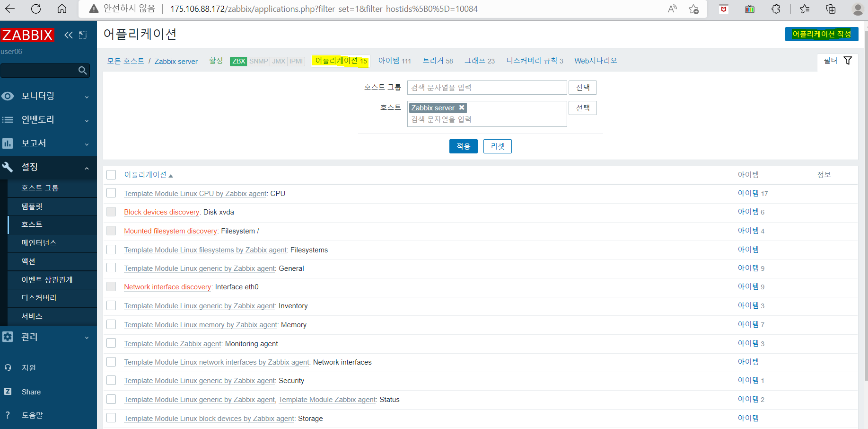Click the Configuration wrench icon
Image resolution: width=868 pixels, height=429 pixels.
pyautogui.click(x=8, y=167)
